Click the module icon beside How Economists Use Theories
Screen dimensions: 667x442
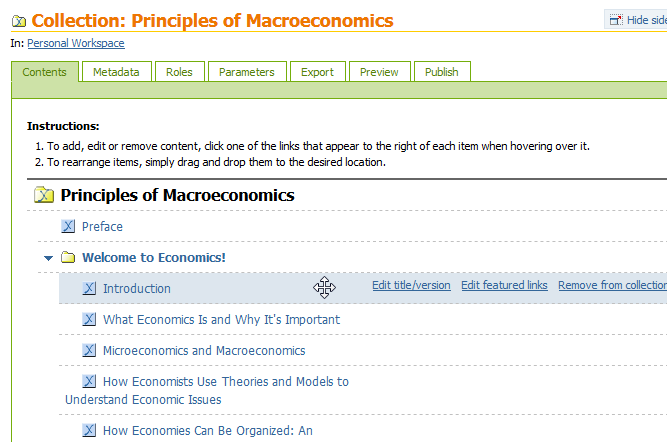[x=89, y=381]
